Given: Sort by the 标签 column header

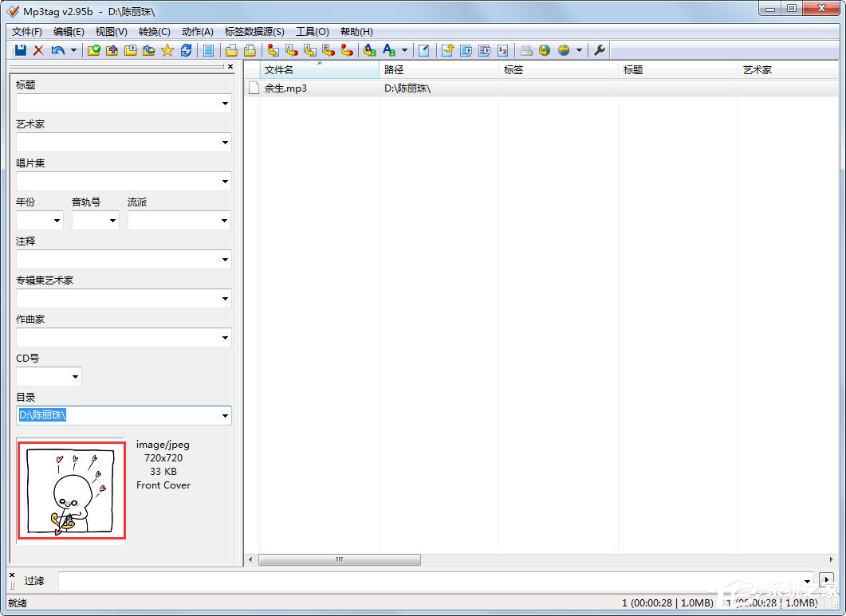Looking at the screenshot, I should tap(558, 69).
